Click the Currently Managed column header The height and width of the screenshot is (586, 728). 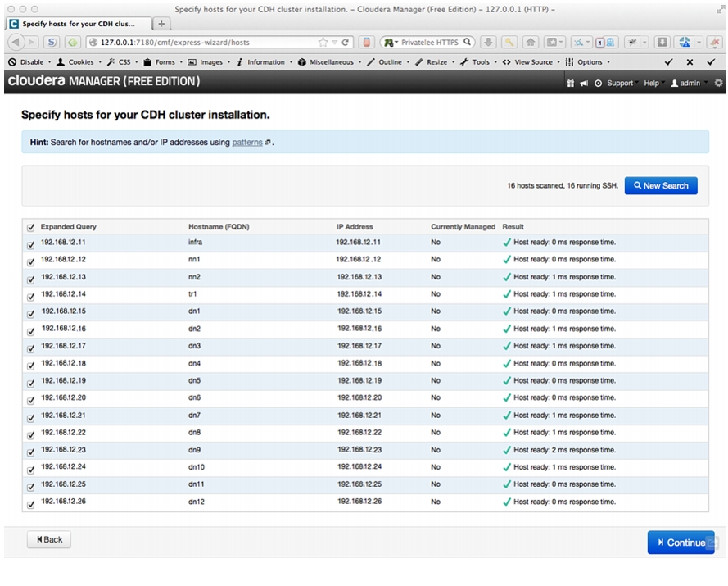pyautogui.click(x=463, y=227)
